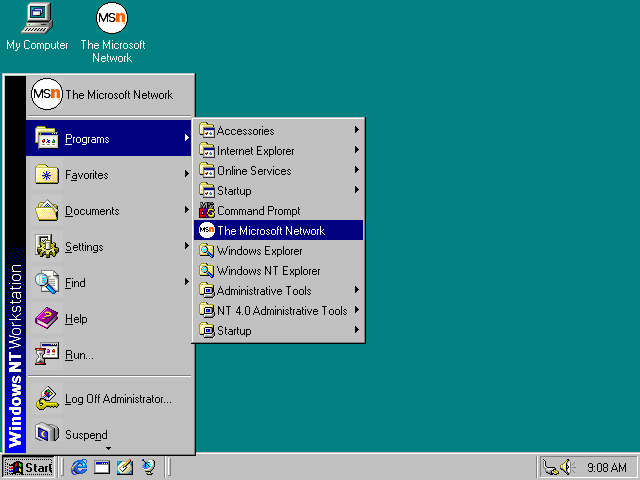The width and height of the screenshot is (640, 480).
Task: Launch Windows Explorer
Action: pos(279,251)
